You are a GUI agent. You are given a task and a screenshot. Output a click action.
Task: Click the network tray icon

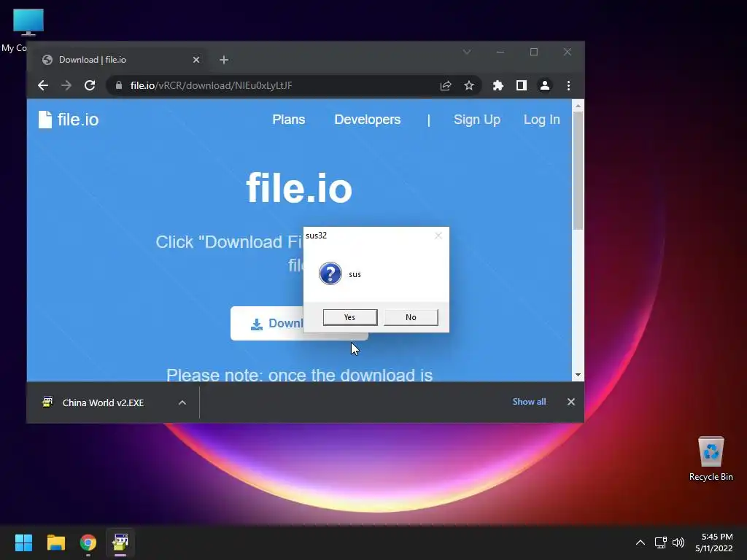660,542
